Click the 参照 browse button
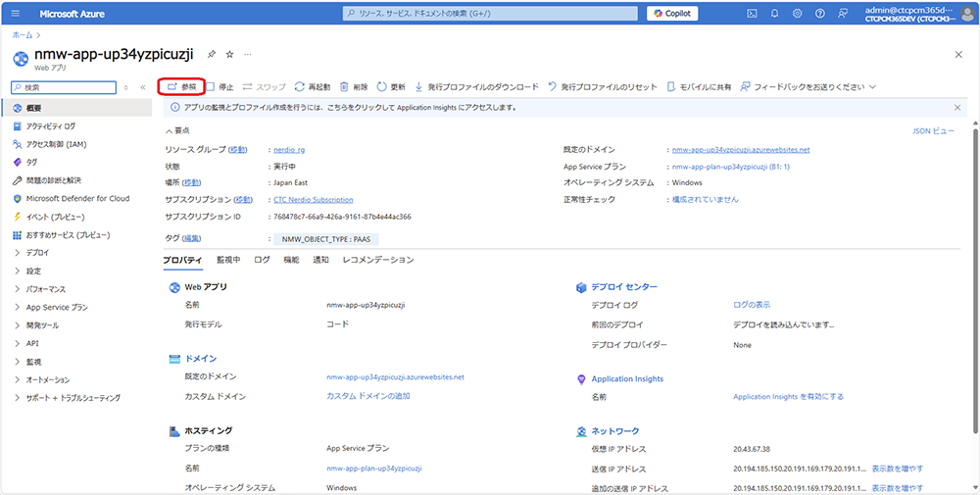This screenshot has height=495, width=980. 182,87
